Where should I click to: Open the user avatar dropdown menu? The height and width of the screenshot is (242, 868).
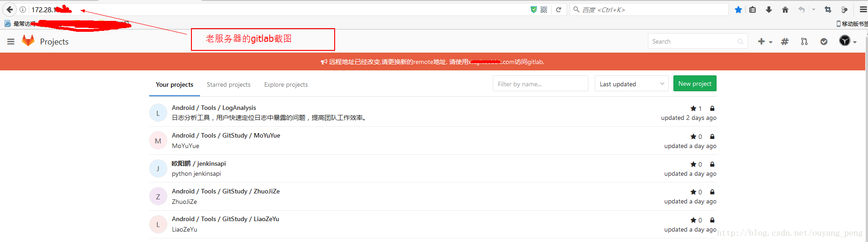pyautogui.click(x=848, y=41)
